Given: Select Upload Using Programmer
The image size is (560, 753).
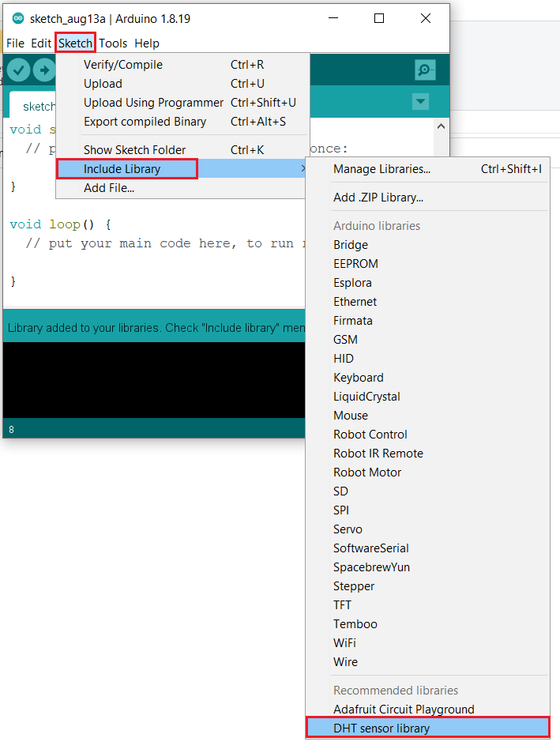Looking at the screenshot, I should tap(182, 103).
